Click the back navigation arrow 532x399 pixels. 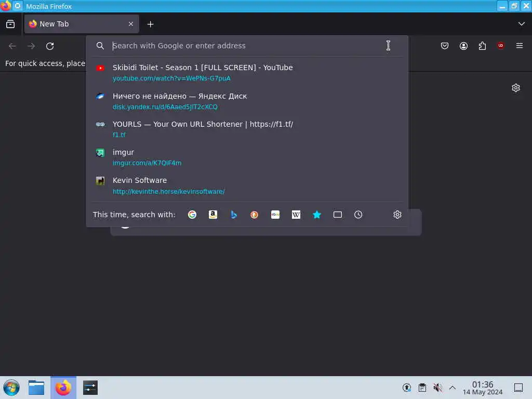click(12, 46)
